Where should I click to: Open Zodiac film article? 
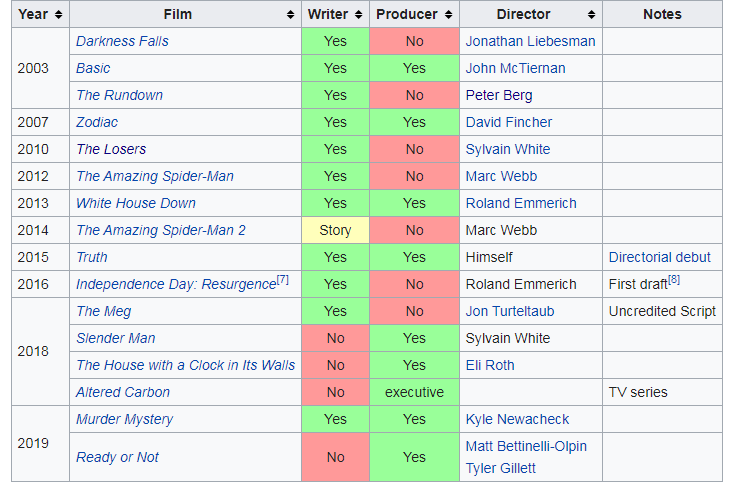pyautogui.click(x=97, y=122)
